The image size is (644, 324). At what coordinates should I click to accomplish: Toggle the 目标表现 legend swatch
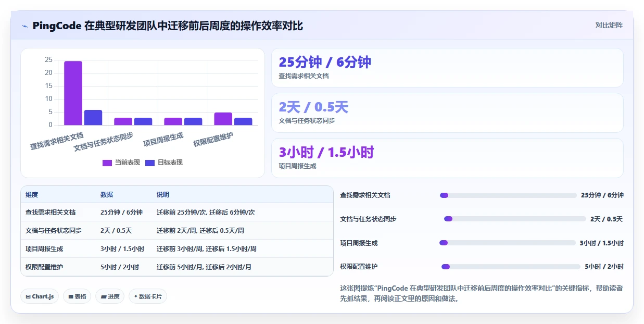149,163
